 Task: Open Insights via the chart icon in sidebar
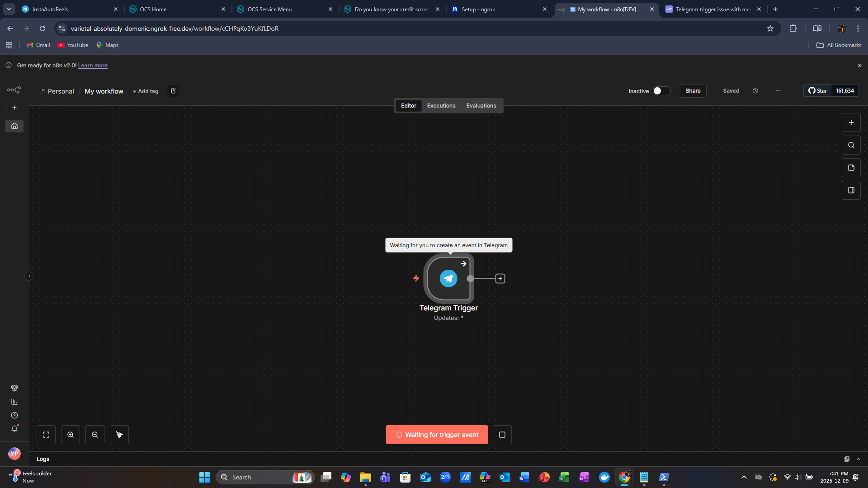click(x=14, y=401)
